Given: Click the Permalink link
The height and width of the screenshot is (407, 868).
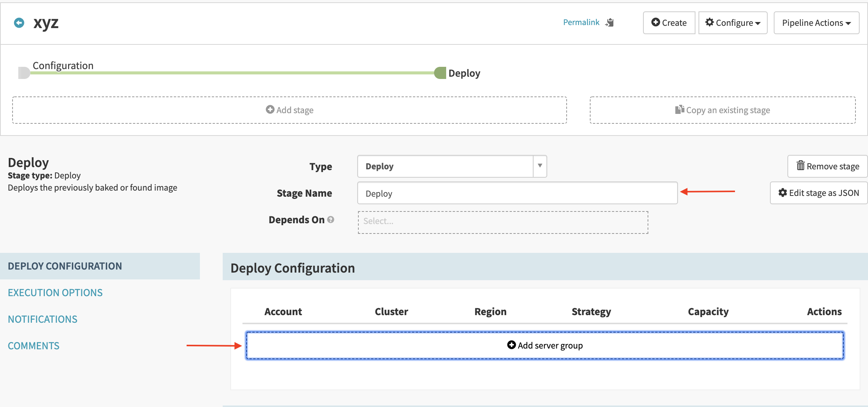Looking at the screenshot, I should point(581,22).
